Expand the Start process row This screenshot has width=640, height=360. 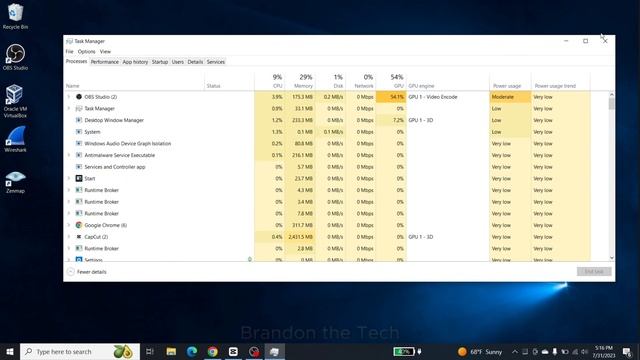tap(69, 178)
